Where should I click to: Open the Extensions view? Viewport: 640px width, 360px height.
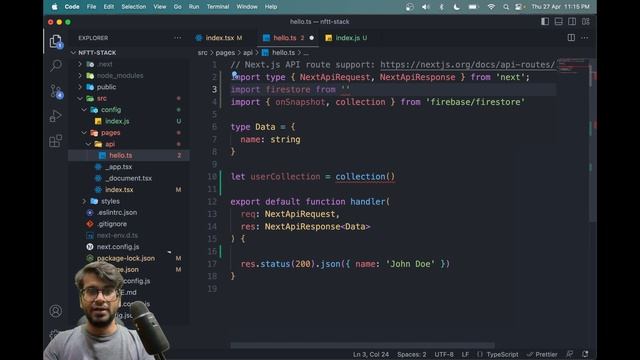click(x=56, y=141)
